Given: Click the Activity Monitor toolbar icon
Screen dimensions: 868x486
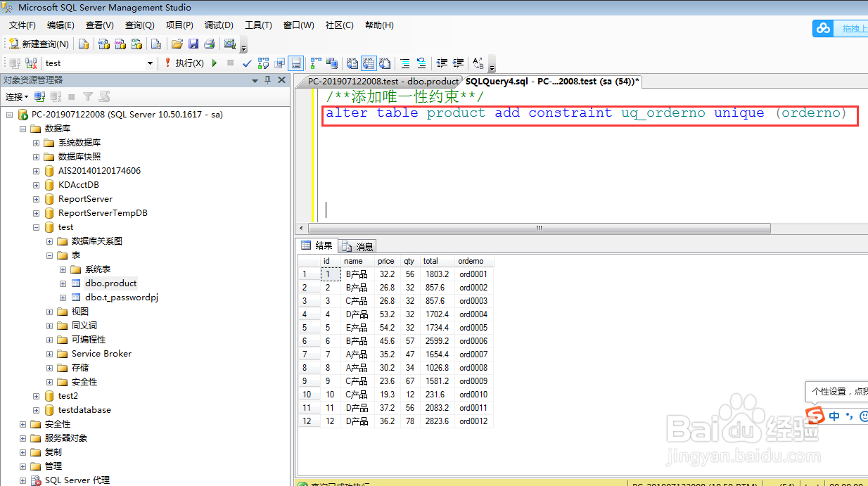Looking at the screenshot, I should (x=230, y=44).
